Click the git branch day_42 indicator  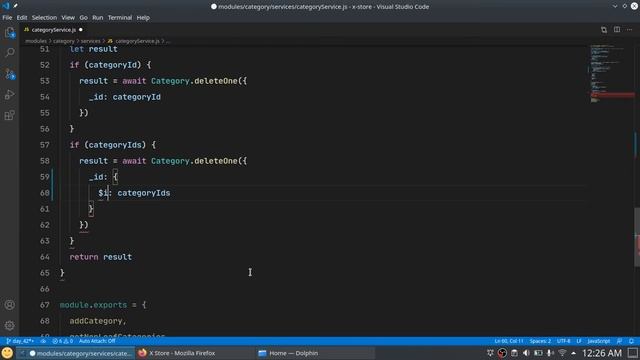pyautogui.click(x=20, y=341)
